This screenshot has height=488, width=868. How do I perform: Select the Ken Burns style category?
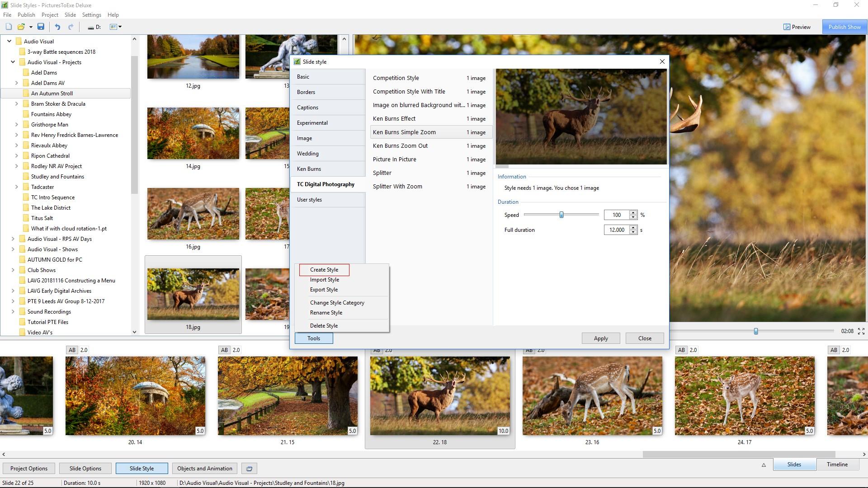tap(309, 169)
